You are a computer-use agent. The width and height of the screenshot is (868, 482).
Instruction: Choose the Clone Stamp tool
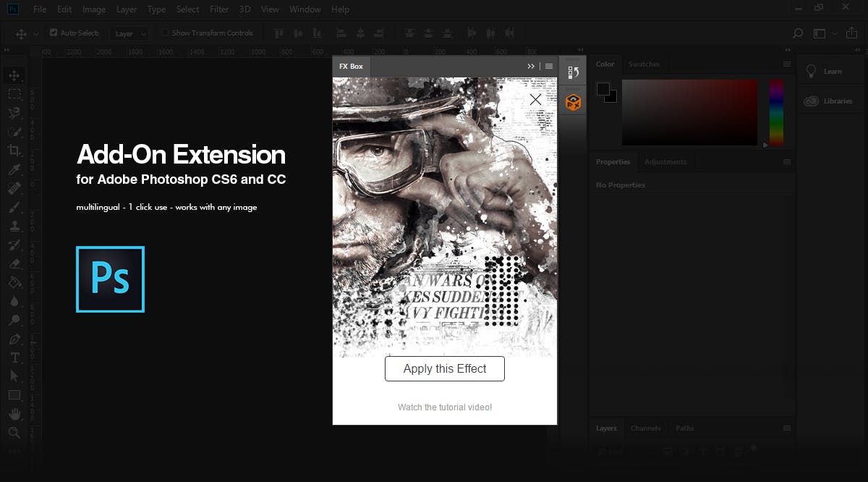coord(15,225)
